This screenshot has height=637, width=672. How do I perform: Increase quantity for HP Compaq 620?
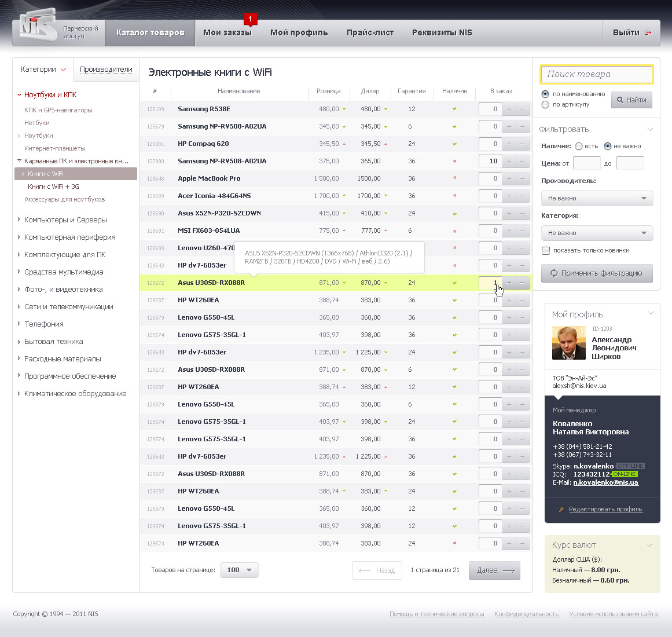coord(509,144)
